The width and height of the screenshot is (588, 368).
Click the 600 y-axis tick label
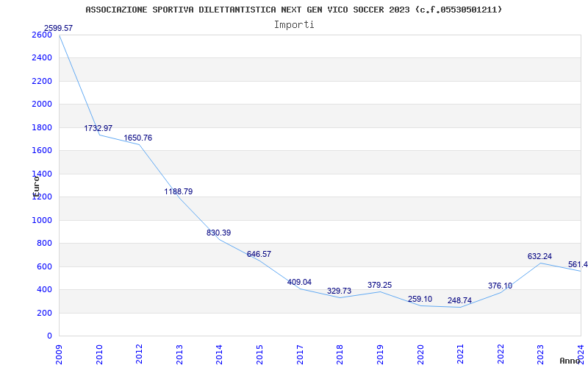point(44,266)
